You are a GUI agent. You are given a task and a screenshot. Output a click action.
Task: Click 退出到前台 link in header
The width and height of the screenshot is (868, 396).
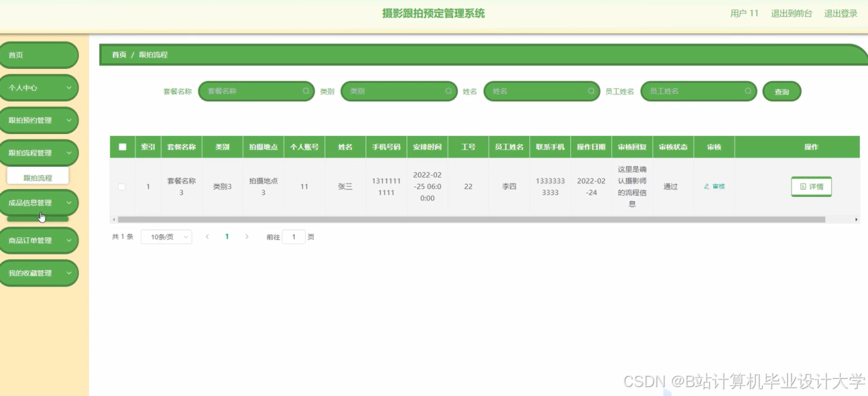pos(791,13)
